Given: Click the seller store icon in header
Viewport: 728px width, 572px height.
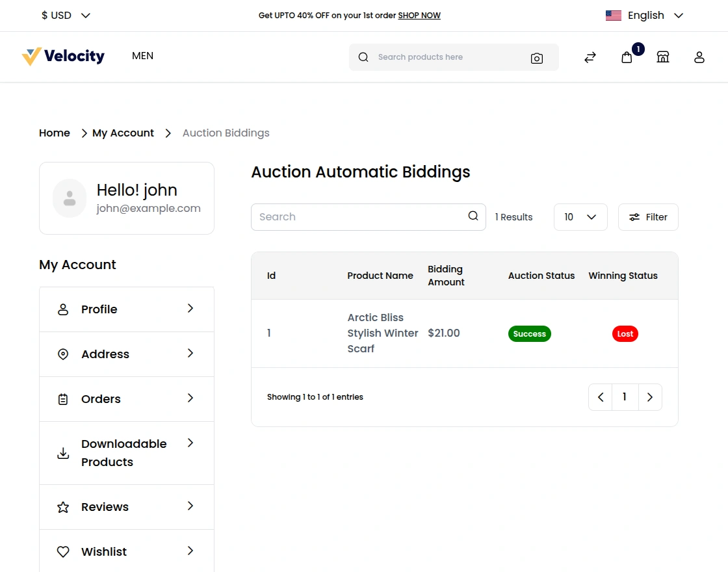Looking at the screenshot, I should (662, 57).
